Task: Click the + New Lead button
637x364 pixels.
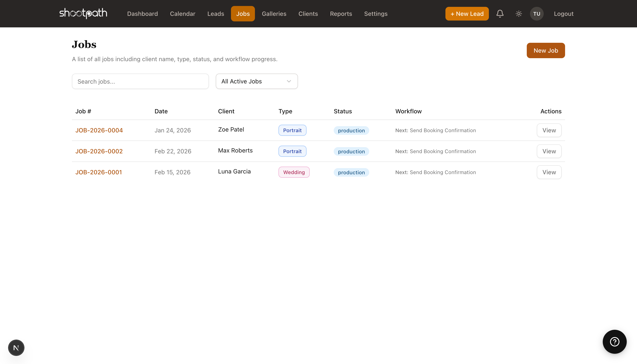Action: [x=467, y=14]
